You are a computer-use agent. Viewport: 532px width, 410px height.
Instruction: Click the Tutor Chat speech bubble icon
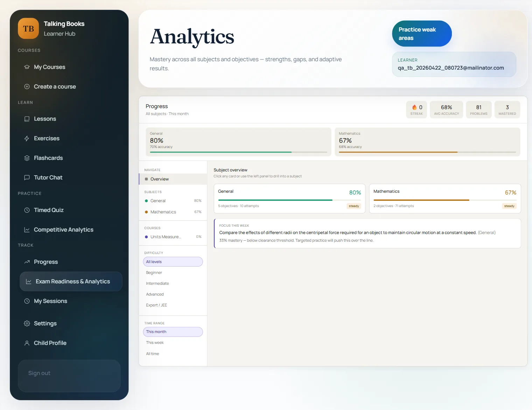tap(27, 178)
